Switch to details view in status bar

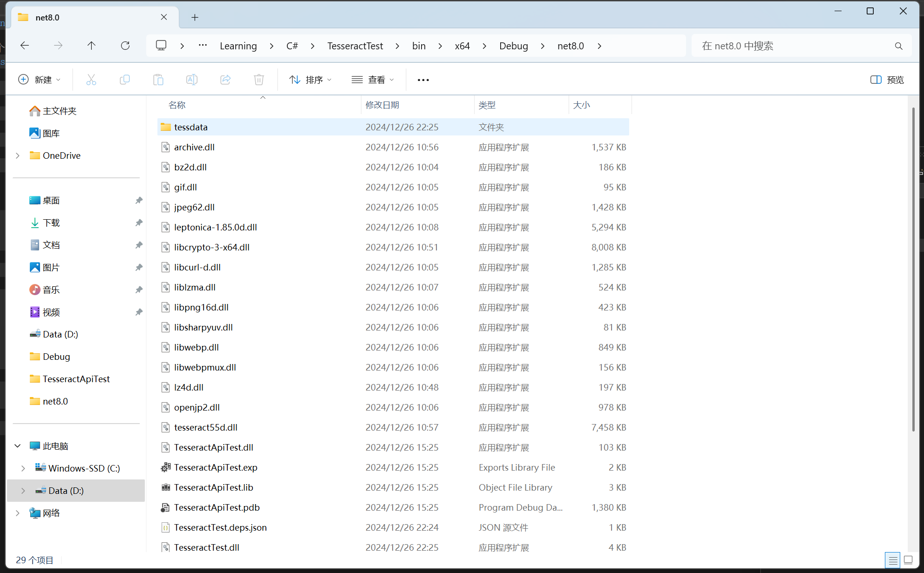coord(893,560)
